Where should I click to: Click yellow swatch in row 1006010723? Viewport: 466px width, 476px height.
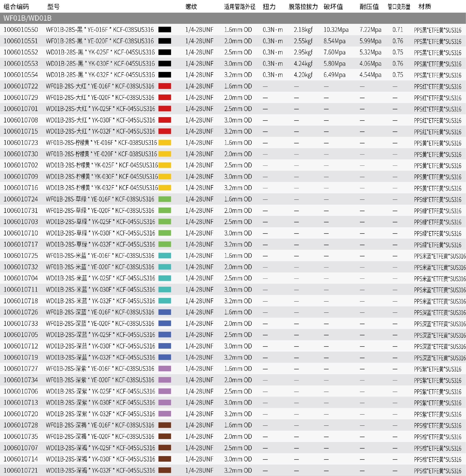coord(165,143)
